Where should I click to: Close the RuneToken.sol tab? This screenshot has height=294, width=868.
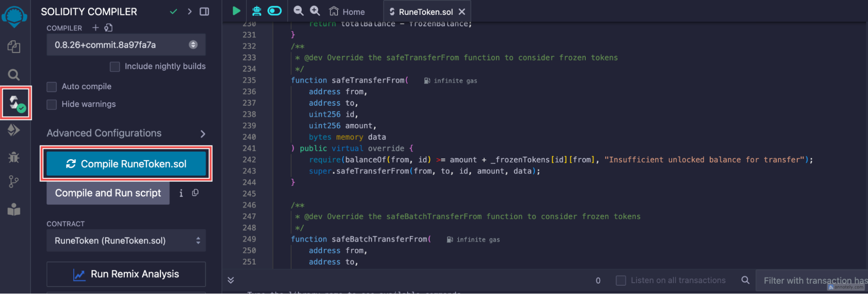(462, 12)
